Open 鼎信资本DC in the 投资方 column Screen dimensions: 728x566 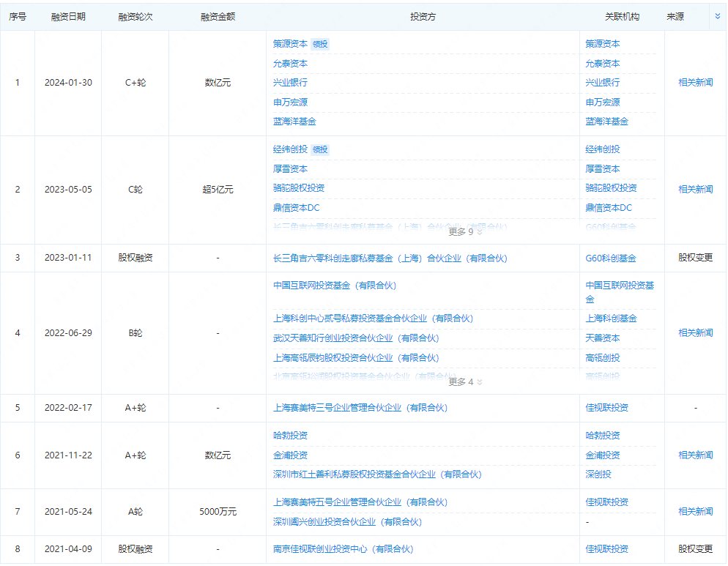(x=296, y=207)
